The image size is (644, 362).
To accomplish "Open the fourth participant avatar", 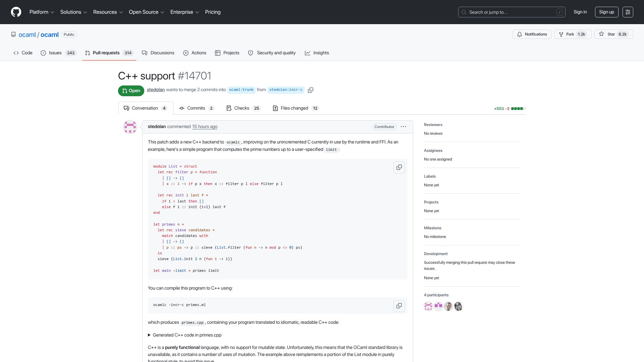I will (459, 306).
